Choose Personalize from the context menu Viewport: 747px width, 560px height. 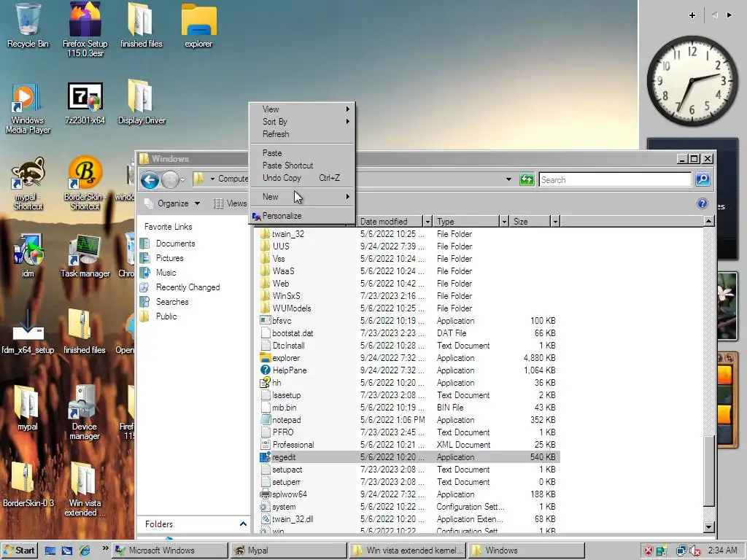(x=302, y=216)
